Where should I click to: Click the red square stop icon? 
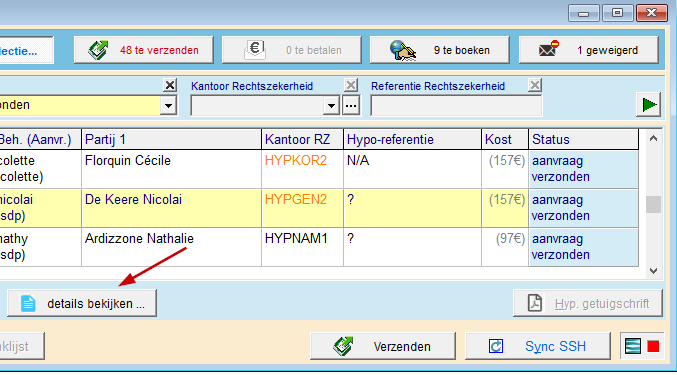pos(653,346)
